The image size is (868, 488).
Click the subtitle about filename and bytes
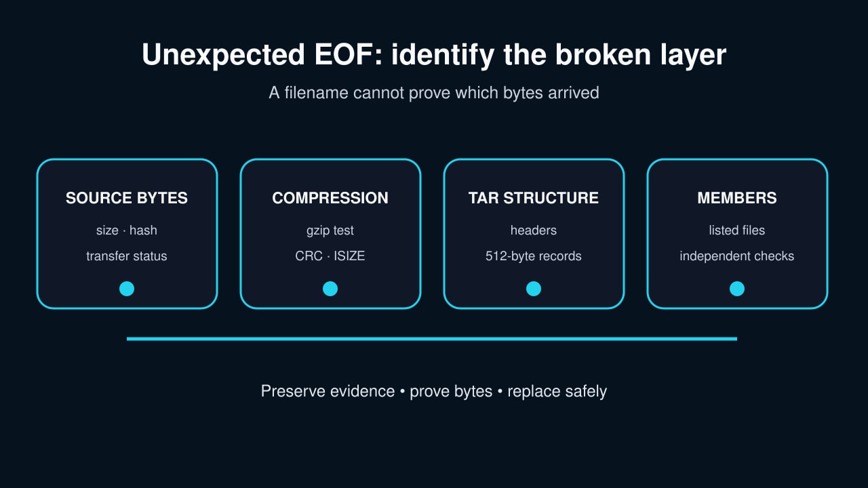tap(434, 92)
